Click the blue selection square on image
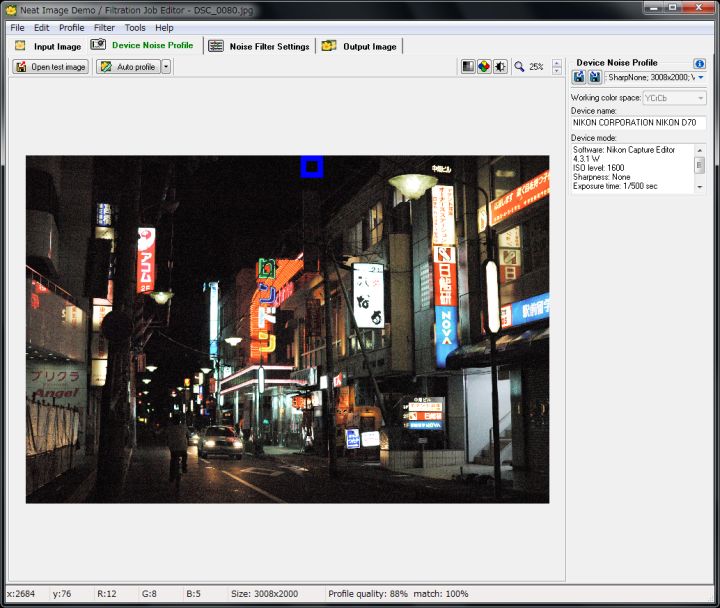The height and width of the screenshot is (608, 720). click(x=311, y=166)
